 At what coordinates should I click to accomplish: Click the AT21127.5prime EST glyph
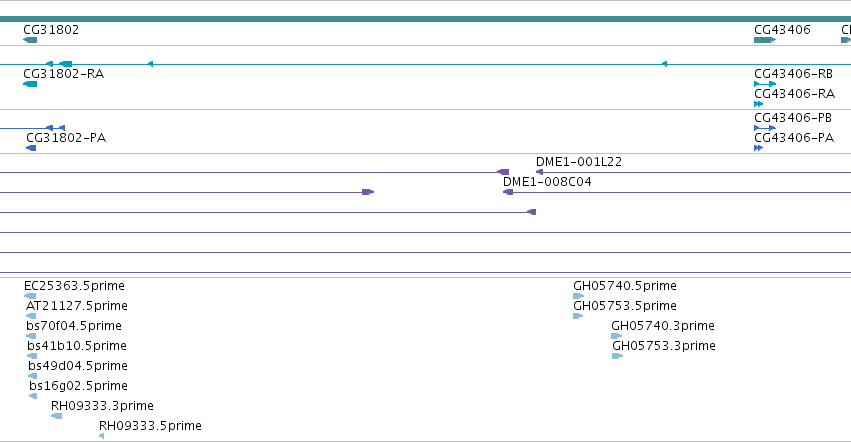click(x=31, y=316)
